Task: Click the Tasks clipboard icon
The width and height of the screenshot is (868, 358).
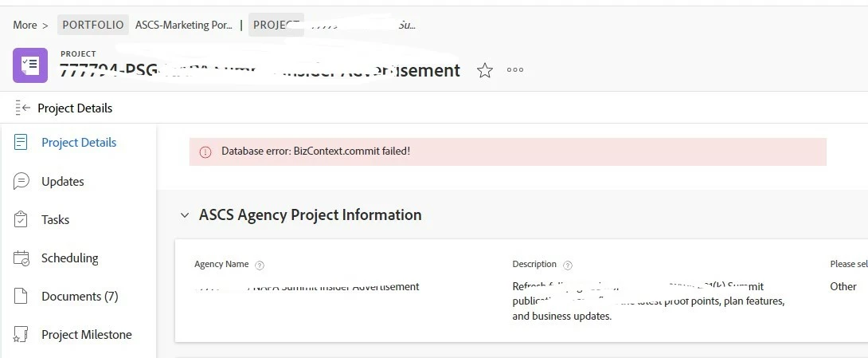Action: coord(22,220)
